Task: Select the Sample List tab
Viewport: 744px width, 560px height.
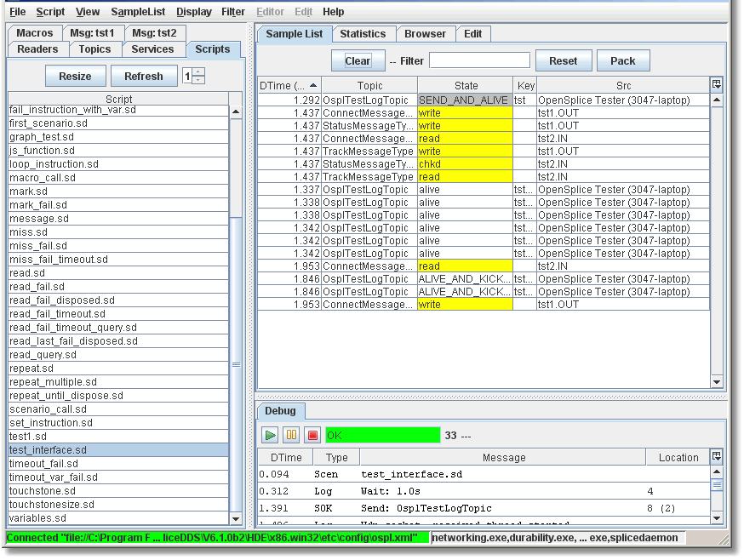Action: point(295,34)
